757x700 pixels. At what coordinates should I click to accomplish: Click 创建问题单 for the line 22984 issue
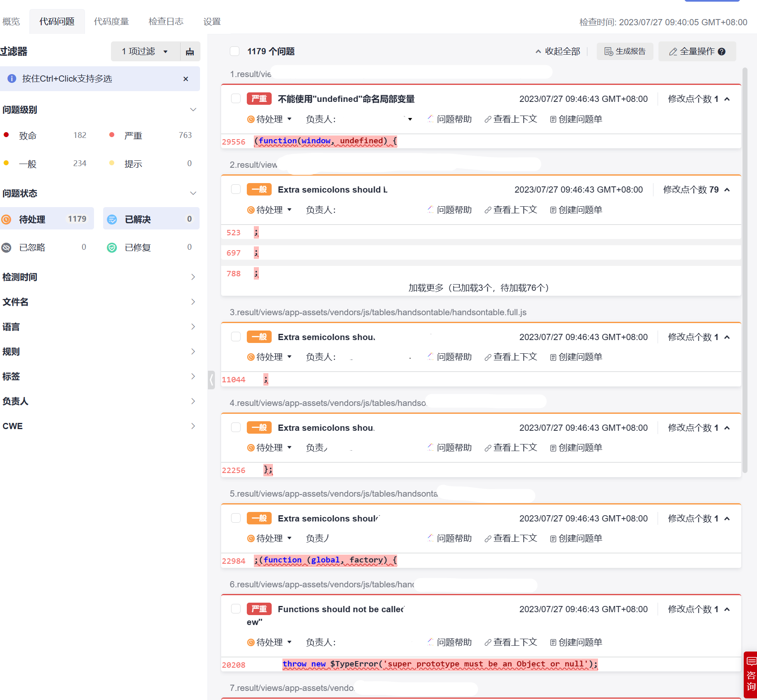coord(576,538)
